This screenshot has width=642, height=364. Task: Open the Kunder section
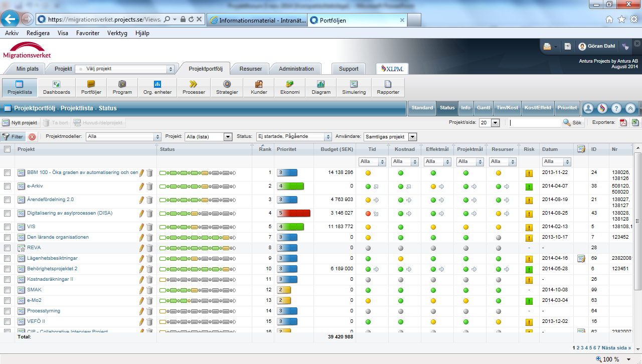[x=259, y=87]
